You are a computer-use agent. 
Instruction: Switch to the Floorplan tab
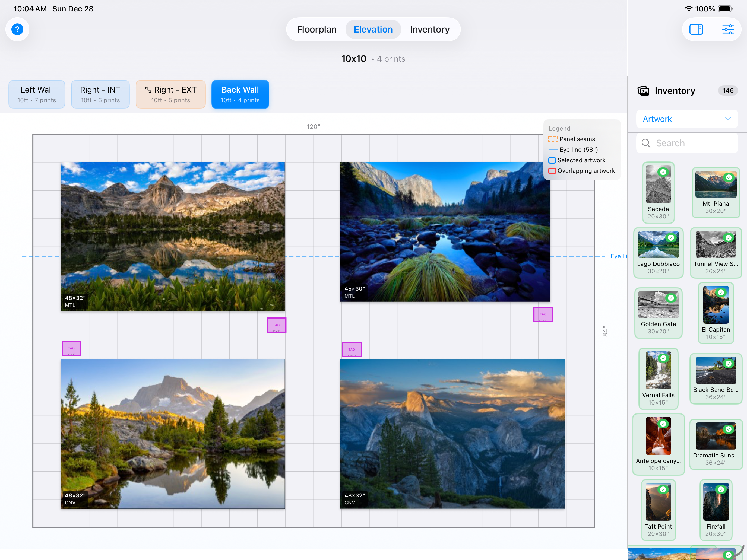(x=316, y=29)
